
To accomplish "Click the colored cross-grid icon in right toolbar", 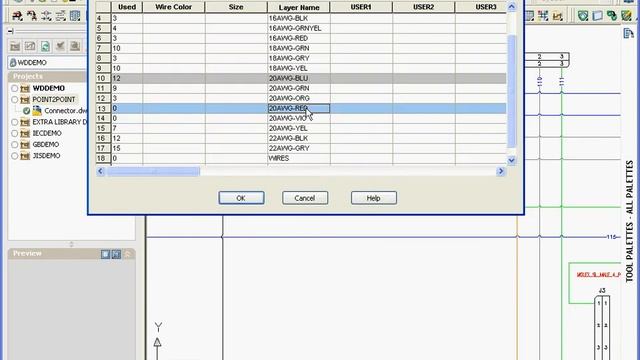I will [x=543, y=16].
